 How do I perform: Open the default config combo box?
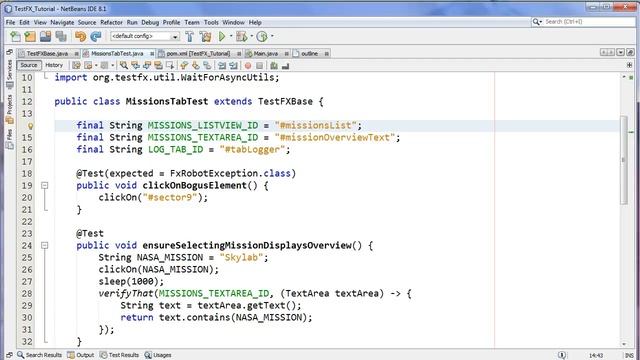click(x=145, y=36)
